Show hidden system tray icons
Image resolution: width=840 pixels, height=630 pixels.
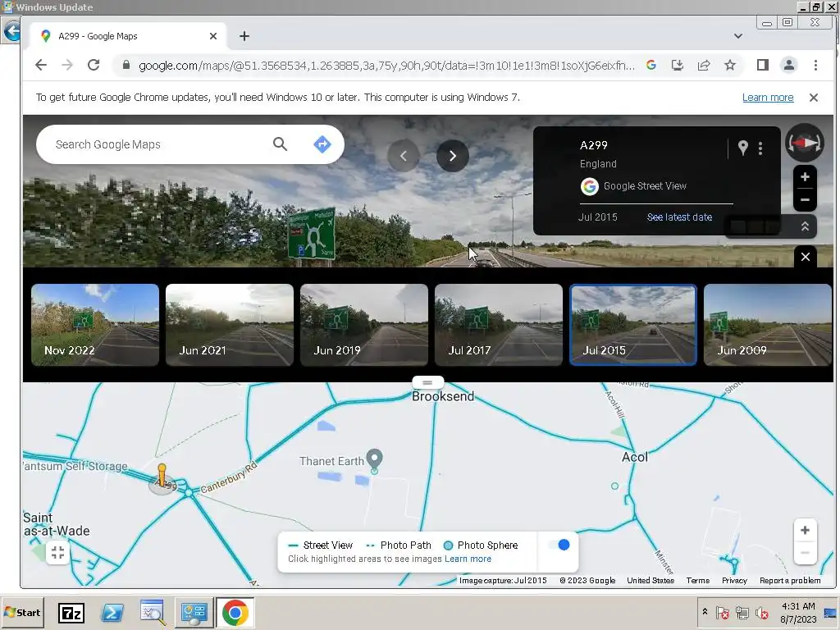pos(705,612)
